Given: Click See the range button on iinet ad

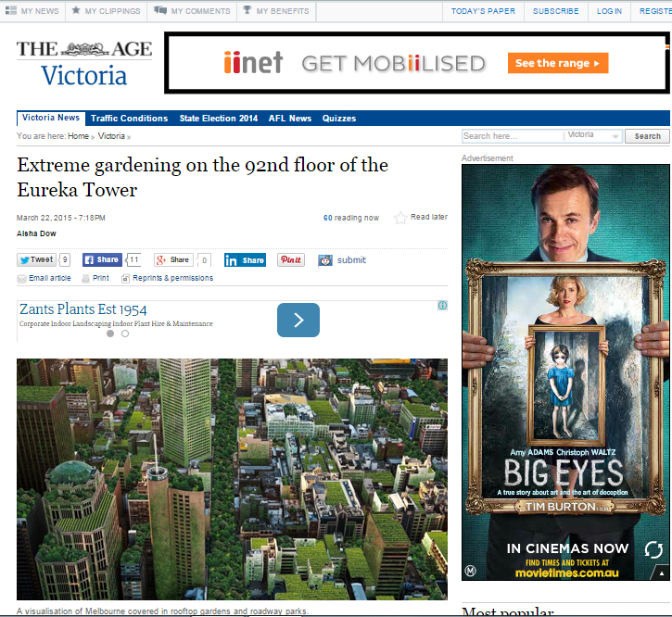Looking at the screenshot, I should (558, 63).
